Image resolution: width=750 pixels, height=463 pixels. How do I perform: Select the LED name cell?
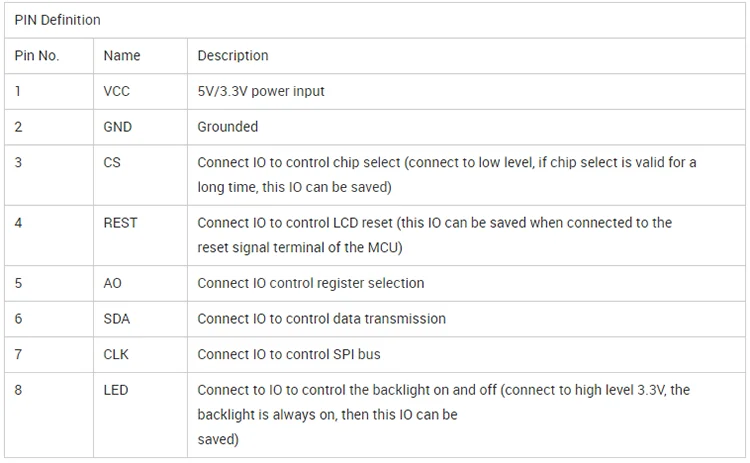(x=116, y=390)
